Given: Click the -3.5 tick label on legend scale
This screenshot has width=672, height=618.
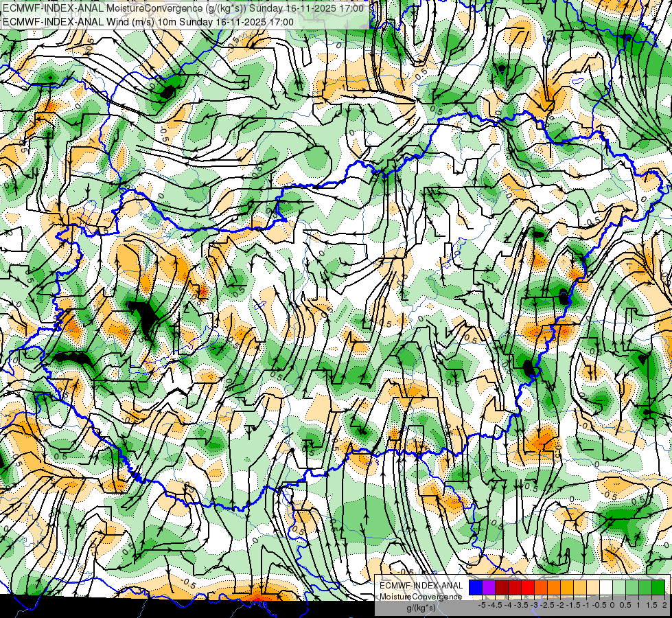Looking at the screenshot, I should pos(522,605).
